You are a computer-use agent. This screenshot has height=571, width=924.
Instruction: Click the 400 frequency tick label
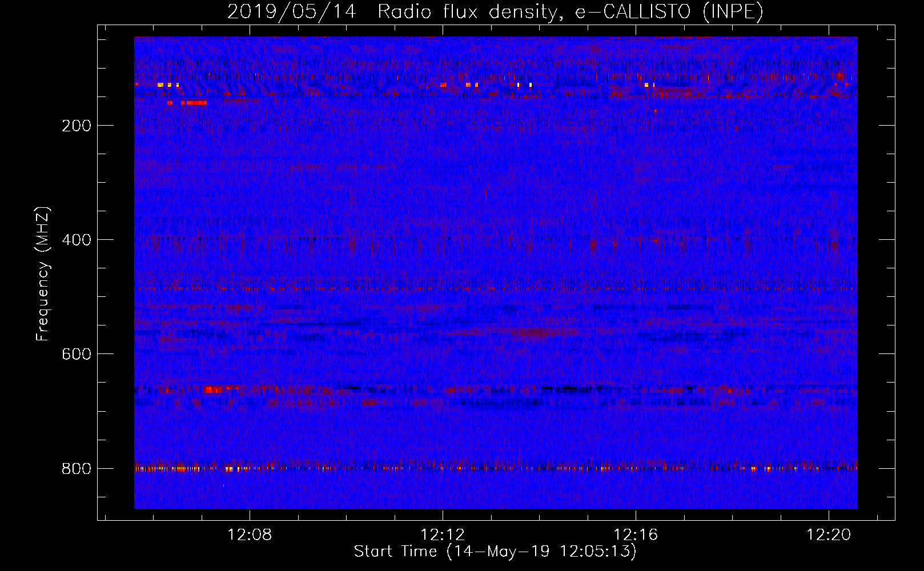(x=77, y=240)
